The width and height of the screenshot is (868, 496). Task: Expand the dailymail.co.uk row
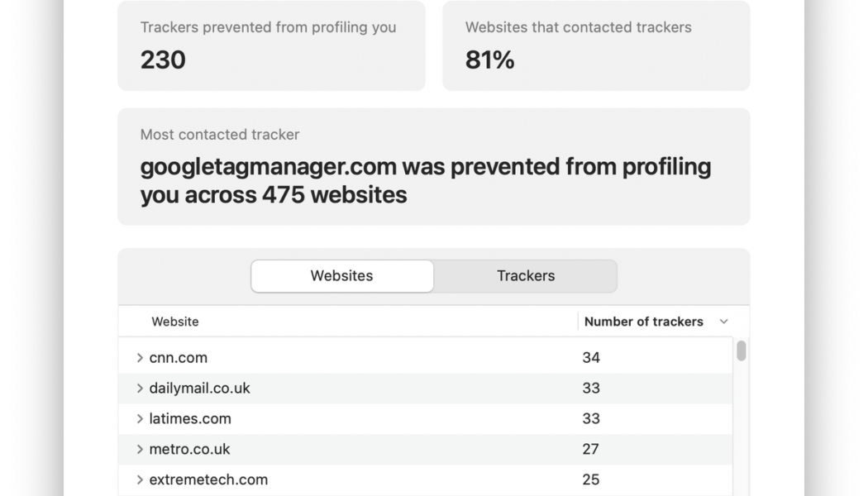pyautogui.click(x=140, y=389)
